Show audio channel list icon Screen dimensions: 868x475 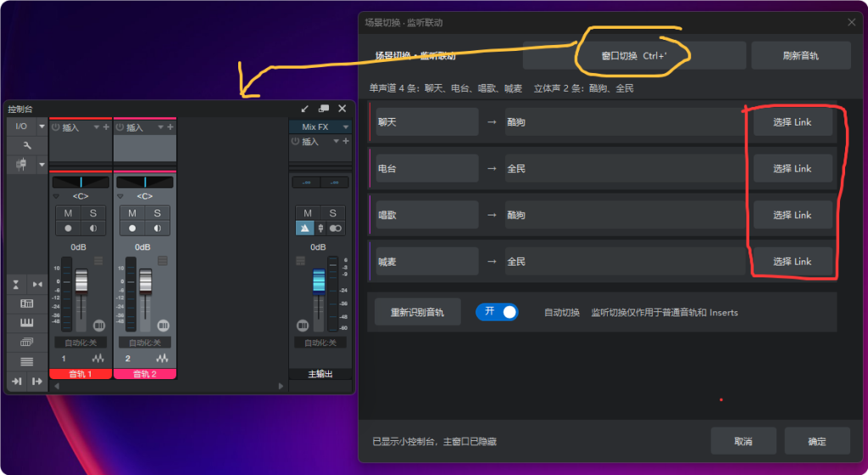coord(26,304)
